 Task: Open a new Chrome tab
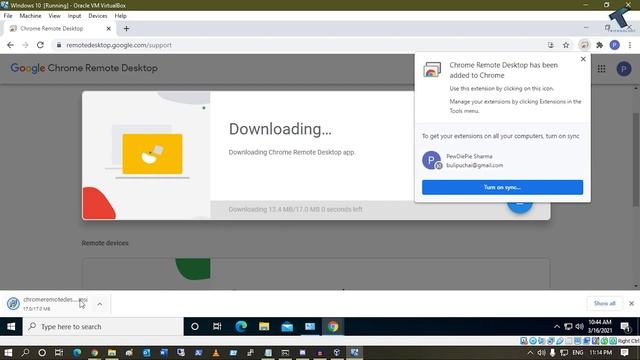[126, 29]
